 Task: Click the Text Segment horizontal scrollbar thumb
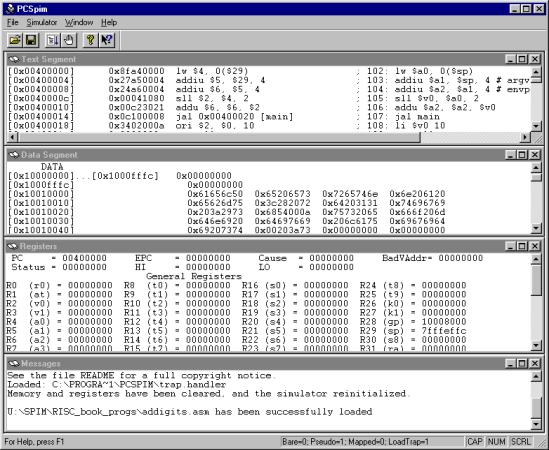[219, 137]
